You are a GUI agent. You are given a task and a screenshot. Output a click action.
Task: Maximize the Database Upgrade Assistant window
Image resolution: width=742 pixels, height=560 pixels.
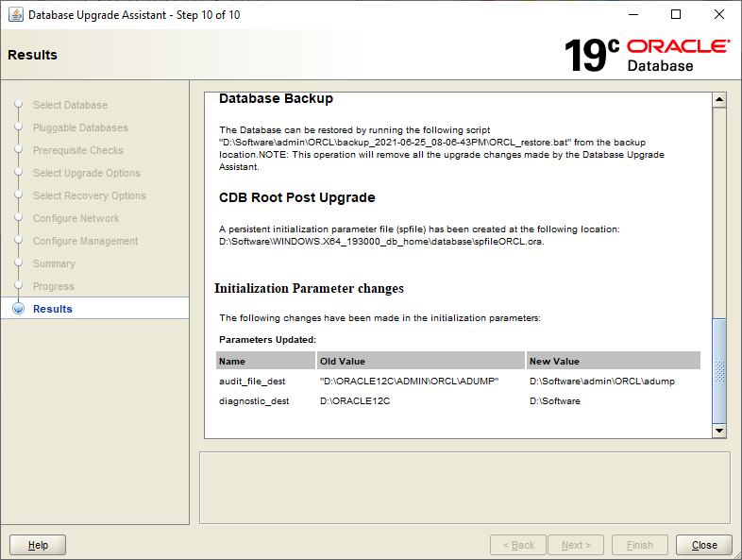point(676,15)
